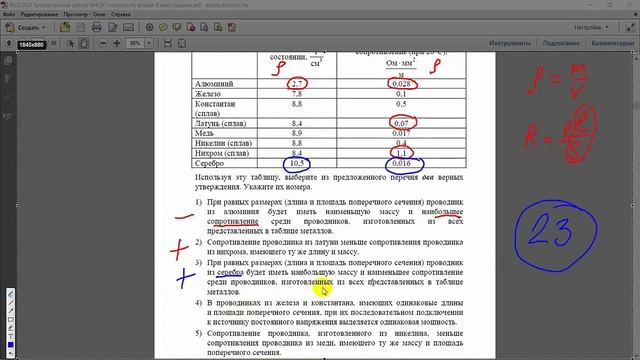Select the text T drawing tool
The image size is (640, 360).
(x=11, y=337)
